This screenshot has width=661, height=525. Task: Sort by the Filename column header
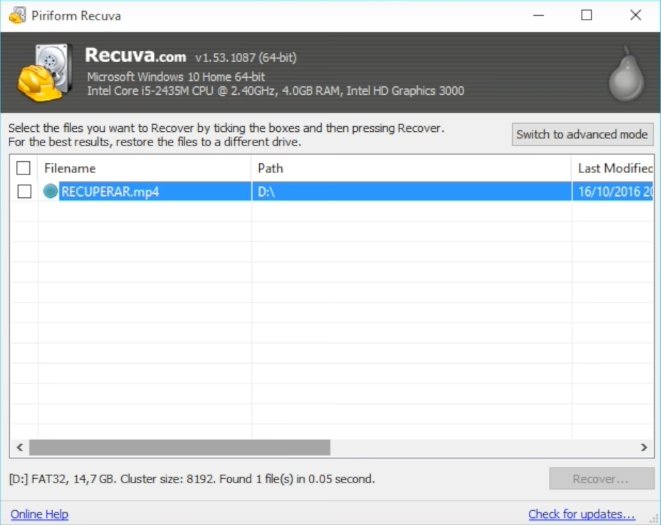[x=144, y=168]
